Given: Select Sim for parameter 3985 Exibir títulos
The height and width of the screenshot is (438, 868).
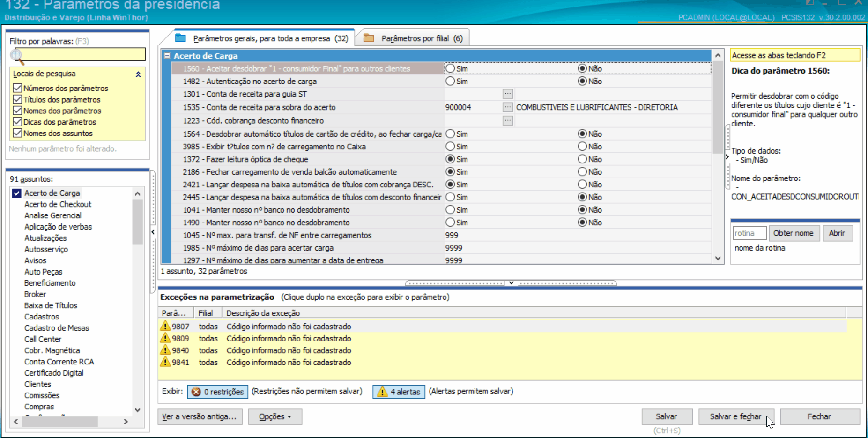Looking at the screenshot, I should coord(450,147).
